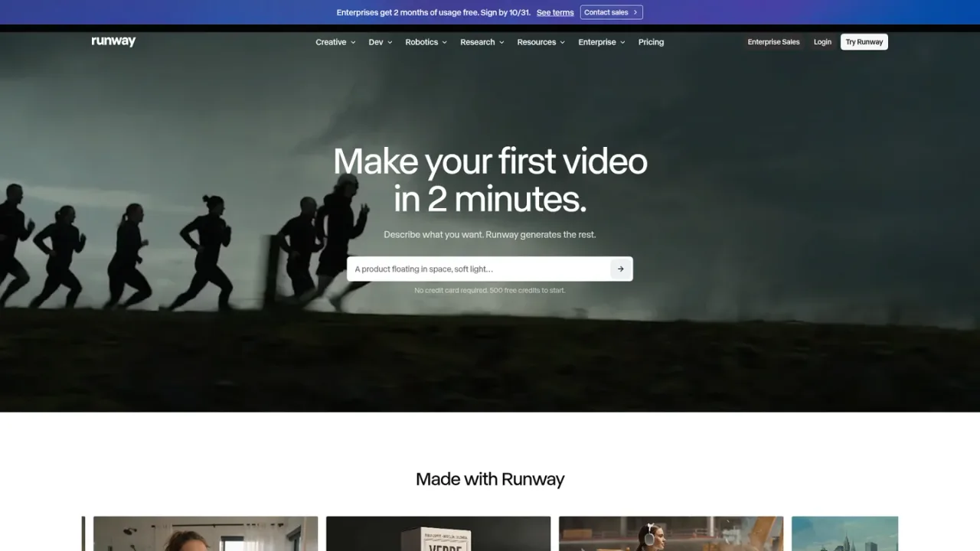Expand the Resources menu
This screenshot has height=551, width=980.
(x=541, y=42)
